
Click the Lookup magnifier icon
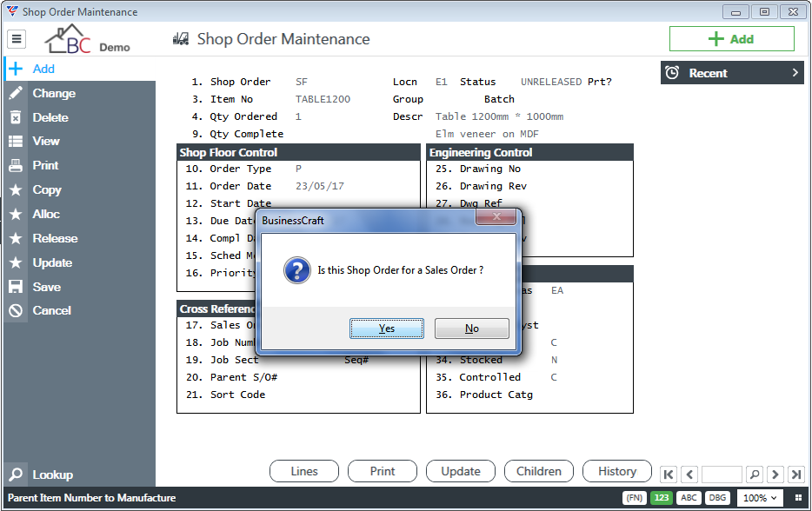[16, 474]
